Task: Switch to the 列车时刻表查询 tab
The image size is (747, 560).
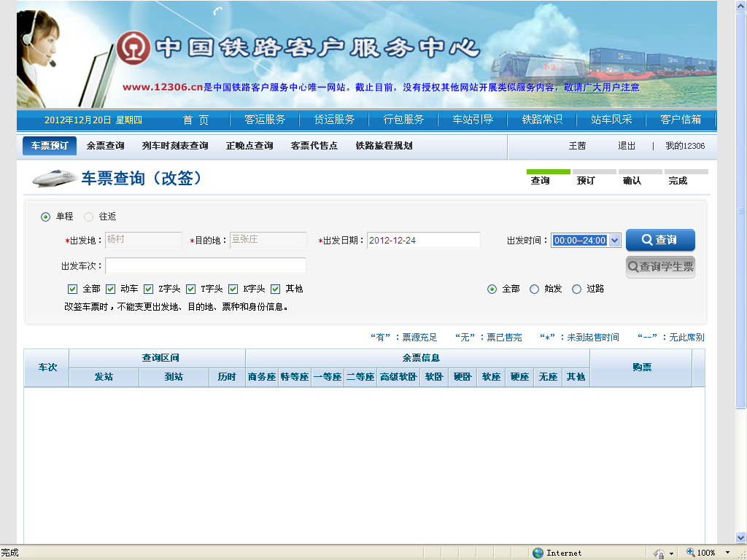Action: pyautogui.click(x=175, y=146)
